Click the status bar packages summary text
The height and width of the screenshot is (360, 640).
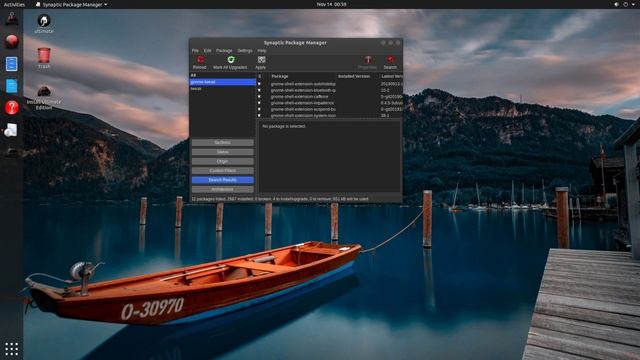click(280, 199)
